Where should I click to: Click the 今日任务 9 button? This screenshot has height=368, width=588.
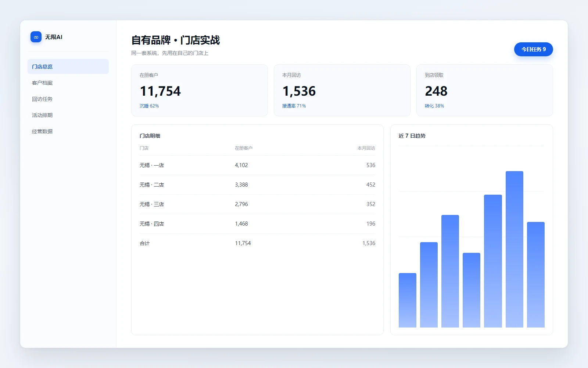[x=533, y=49]
